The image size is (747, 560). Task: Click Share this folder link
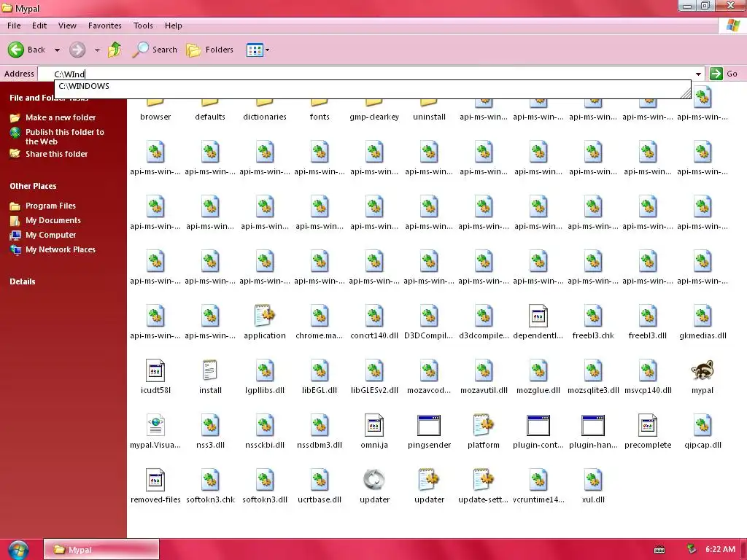tap(56, 154)
